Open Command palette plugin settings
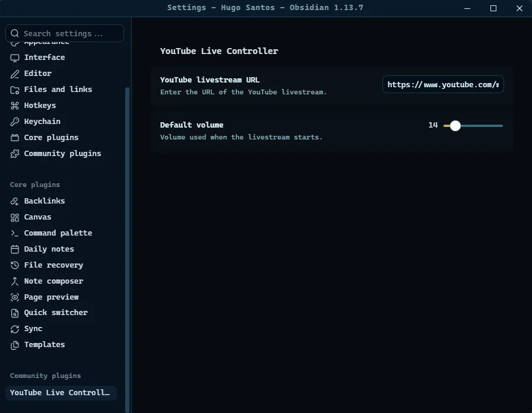Screen dimensions: 532x413 (61, 233)
